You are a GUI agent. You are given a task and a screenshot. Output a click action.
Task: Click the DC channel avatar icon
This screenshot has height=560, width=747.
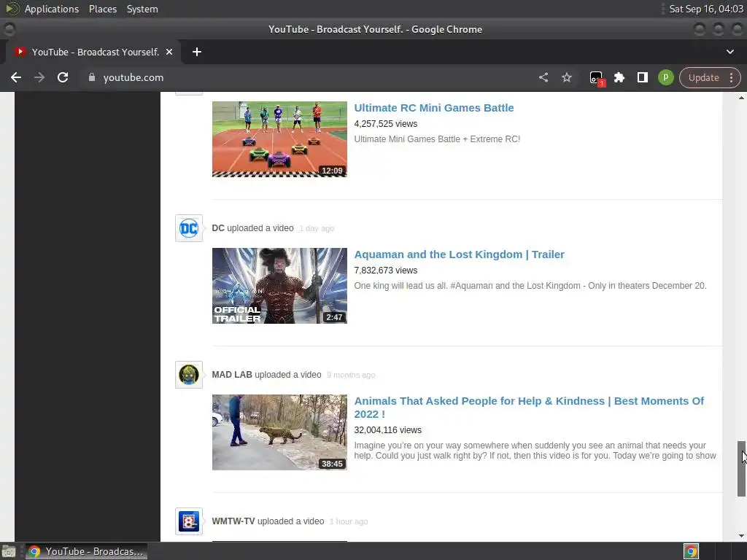pos(189,228)
